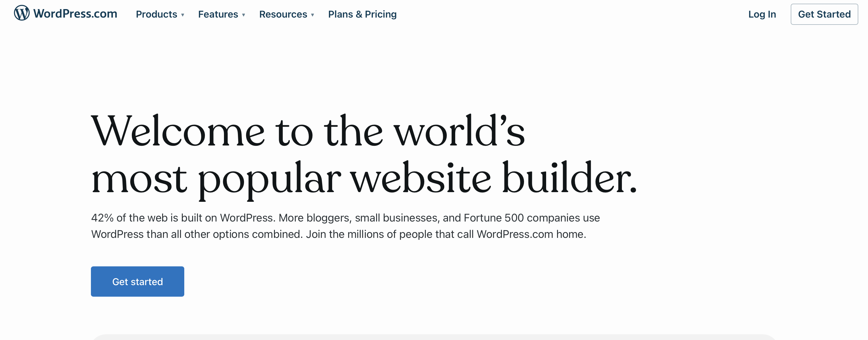Click the Log In link
The image size is (868, 340).
point(762,15)
